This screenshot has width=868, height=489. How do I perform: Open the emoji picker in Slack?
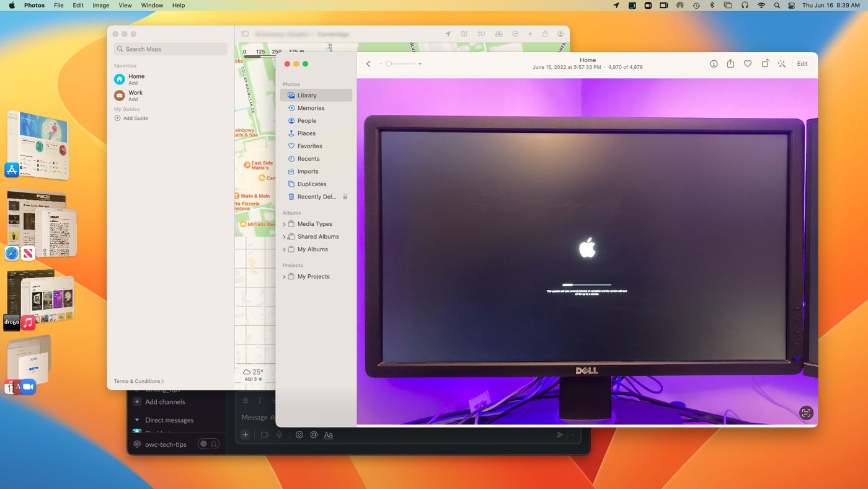[299, 434]
